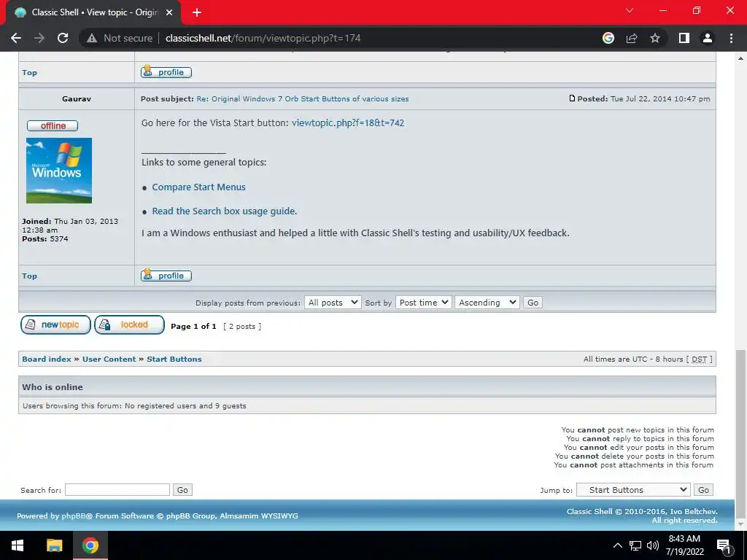Bookmark this page with the star icon
Viewport: 747px width, 560px height.
click(655, 38)
